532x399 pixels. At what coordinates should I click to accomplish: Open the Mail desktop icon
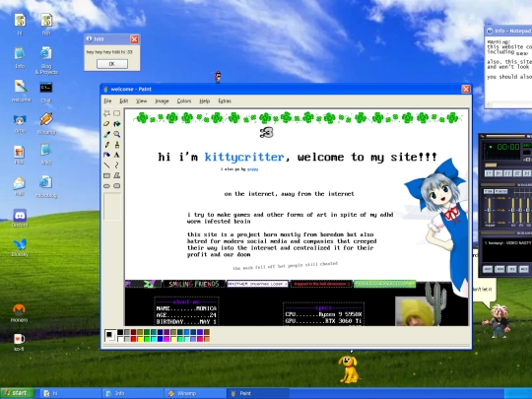pyautogui.click(x=20, y=186)
